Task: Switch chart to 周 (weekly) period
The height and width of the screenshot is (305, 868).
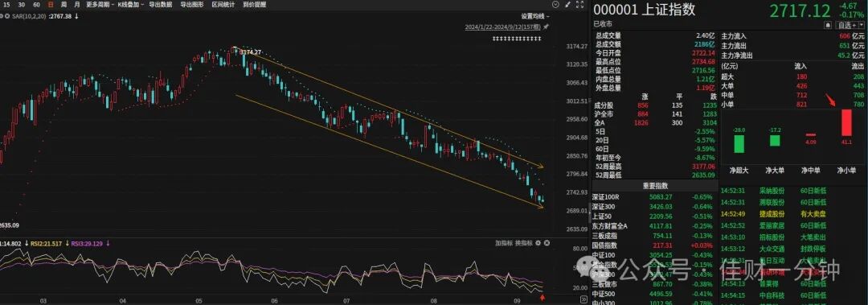Action: click(63, 5)
